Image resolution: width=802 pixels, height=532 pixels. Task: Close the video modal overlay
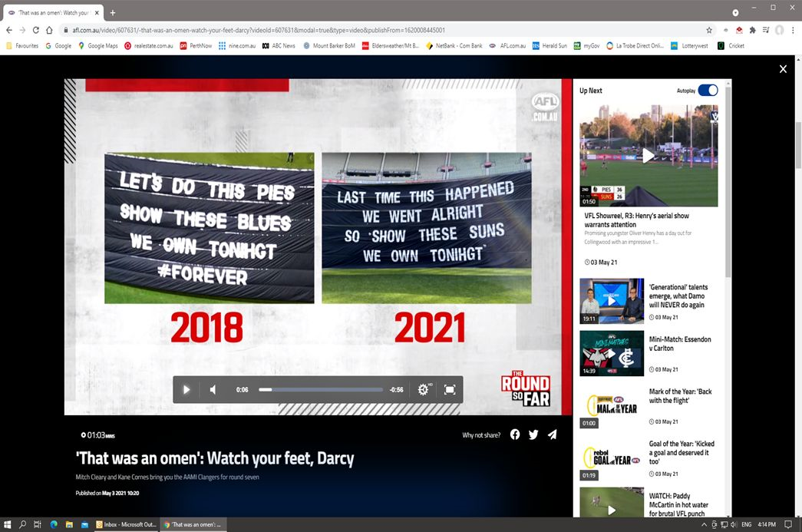(x=783, y=69)
